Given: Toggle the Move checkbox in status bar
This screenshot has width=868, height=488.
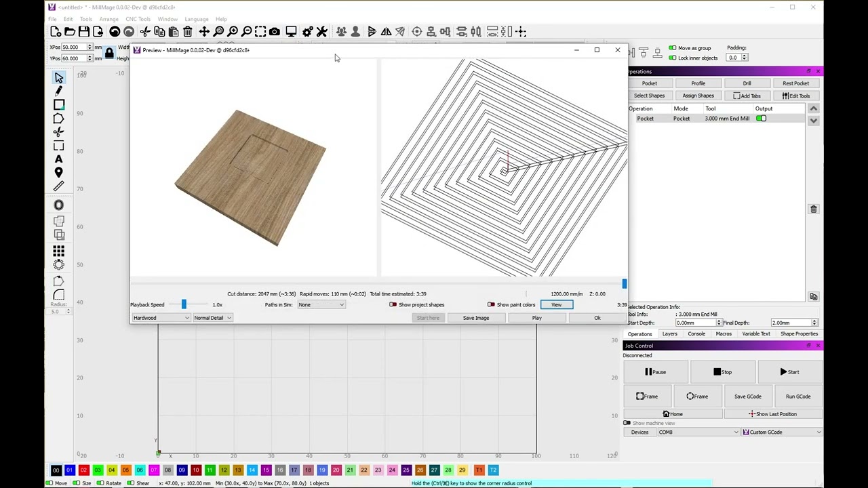Looking at the screenshot, I should point(49,483).
